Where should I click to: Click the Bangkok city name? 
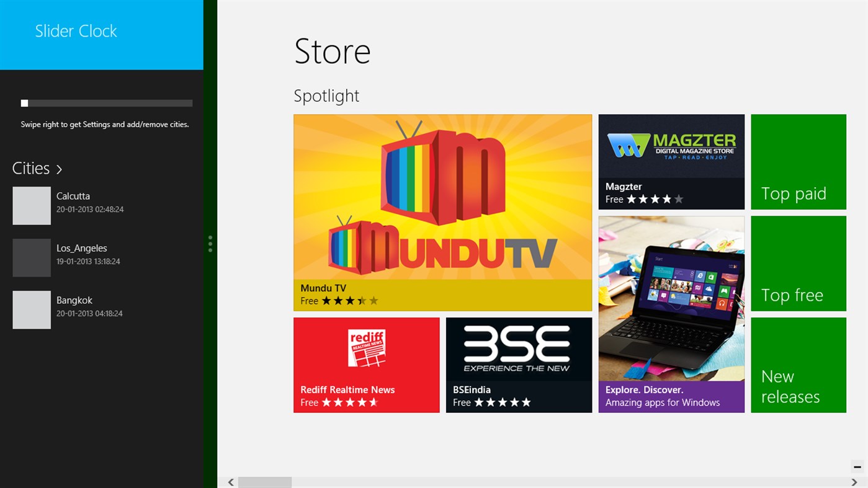74,300
